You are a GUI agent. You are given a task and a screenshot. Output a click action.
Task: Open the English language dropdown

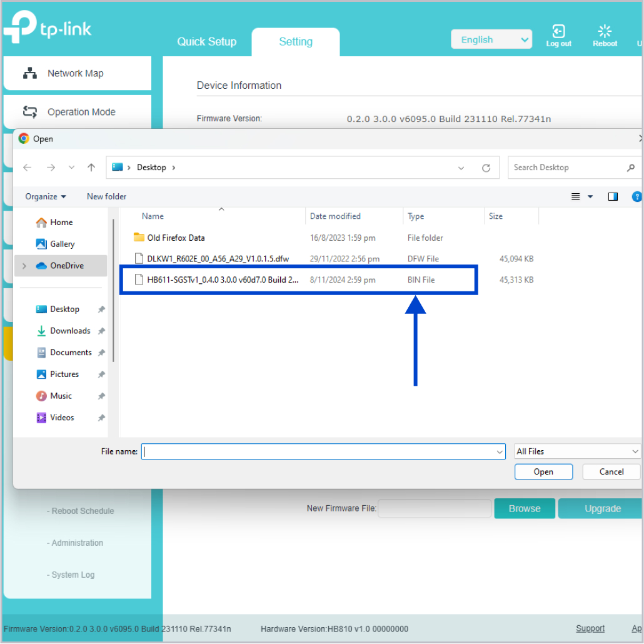[x=491, y=39]
